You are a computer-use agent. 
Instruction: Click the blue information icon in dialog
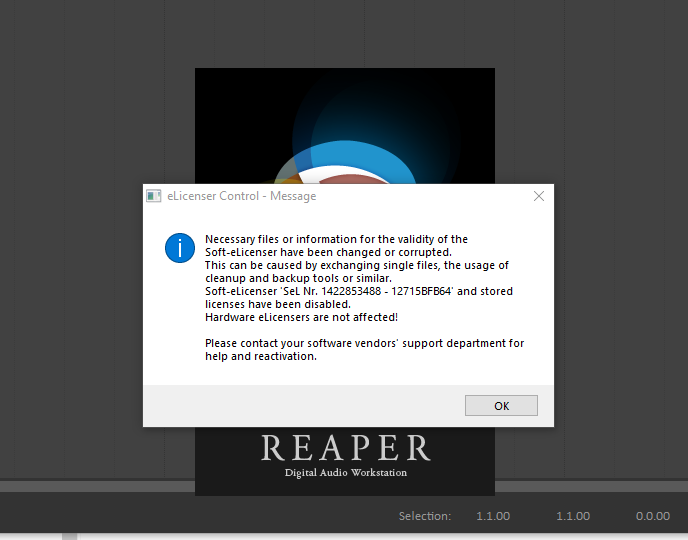click(180, 248)
